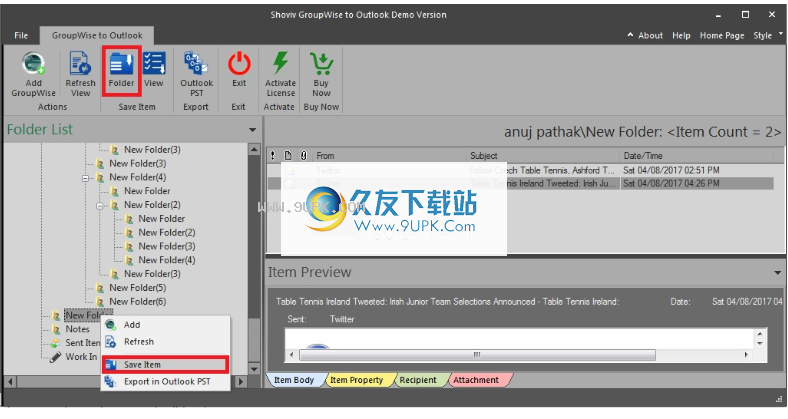Screen dimensions: 788x419
Task: Collapse the New Folder(4) tree node
Action: [85, 178]
